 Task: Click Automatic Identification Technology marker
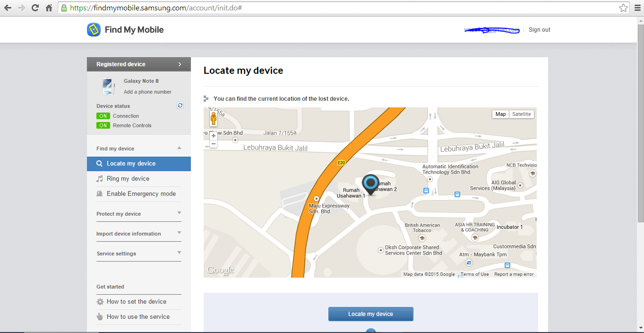(x=429, y=179)
